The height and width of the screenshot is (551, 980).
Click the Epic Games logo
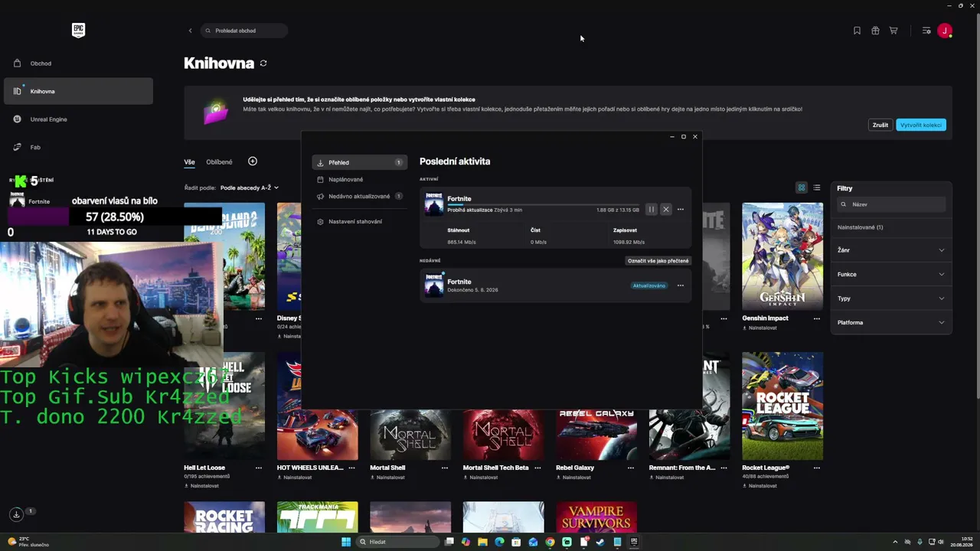pos(78,31)
